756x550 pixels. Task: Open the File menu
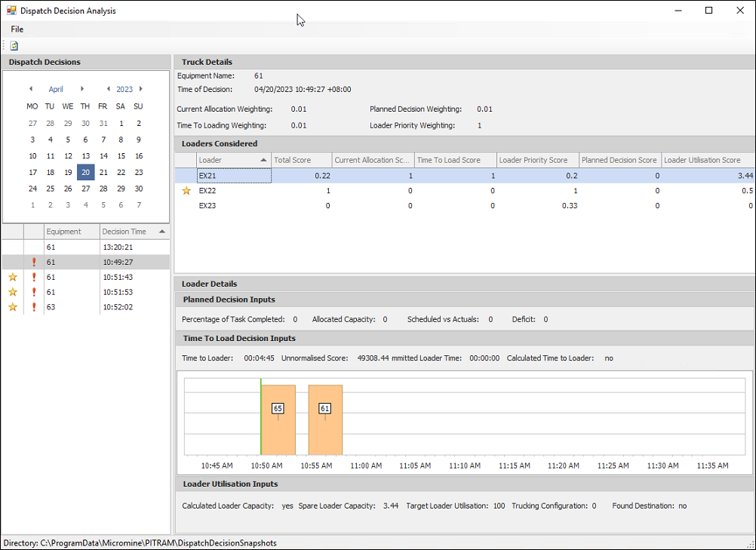17,29
